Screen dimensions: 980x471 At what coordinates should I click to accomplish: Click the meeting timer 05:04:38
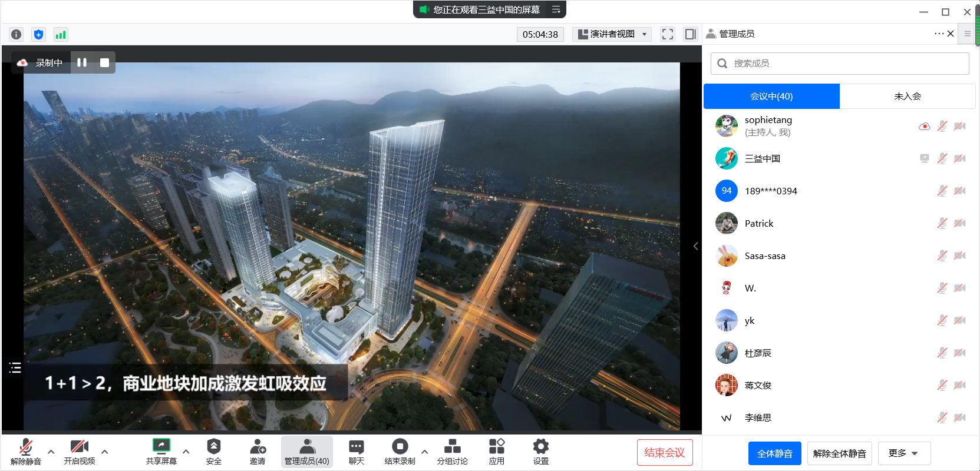pyautogui.click(x=540, y=34)
